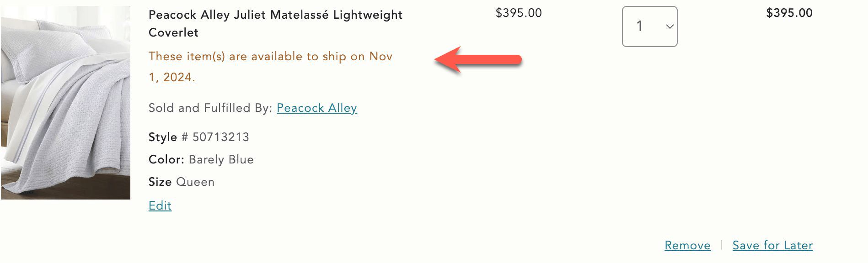This screenshot has width=868, height=263.
Task: Click the Queen size value
Action: 195,182
